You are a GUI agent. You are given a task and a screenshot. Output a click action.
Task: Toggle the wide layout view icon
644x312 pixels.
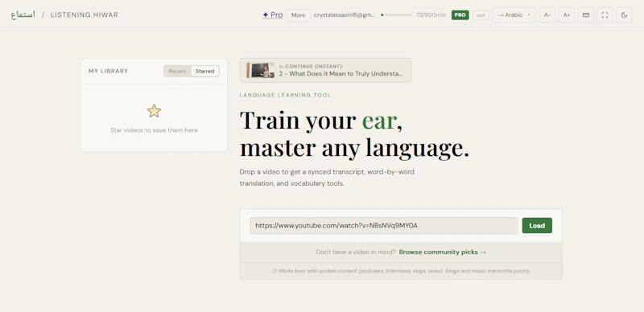click(x=586, y=14)
